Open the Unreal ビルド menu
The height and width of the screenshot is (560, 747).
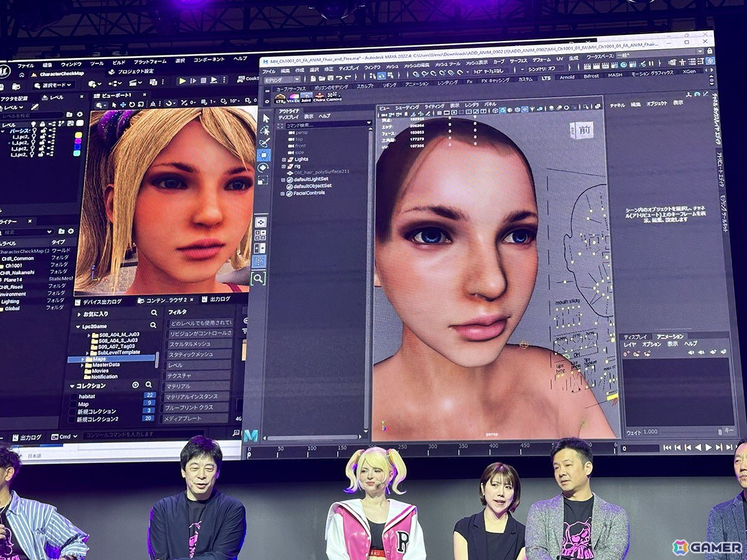119,62
